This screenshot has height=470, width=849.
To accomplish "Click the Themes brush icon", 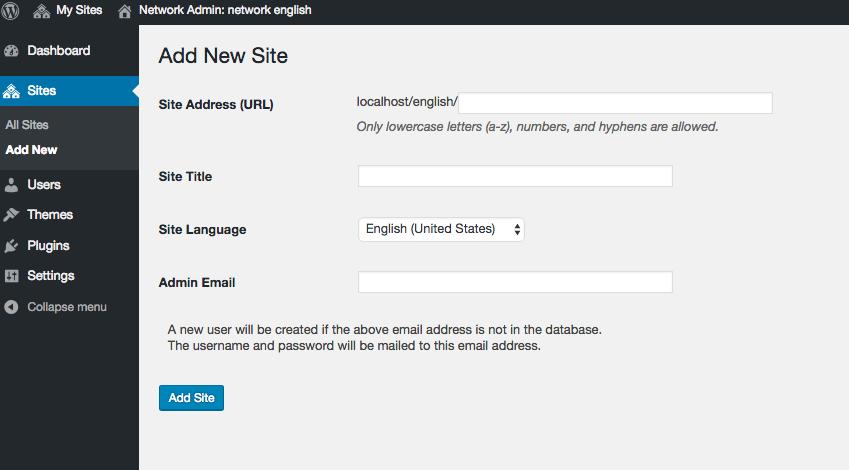I will coord(11,215).
